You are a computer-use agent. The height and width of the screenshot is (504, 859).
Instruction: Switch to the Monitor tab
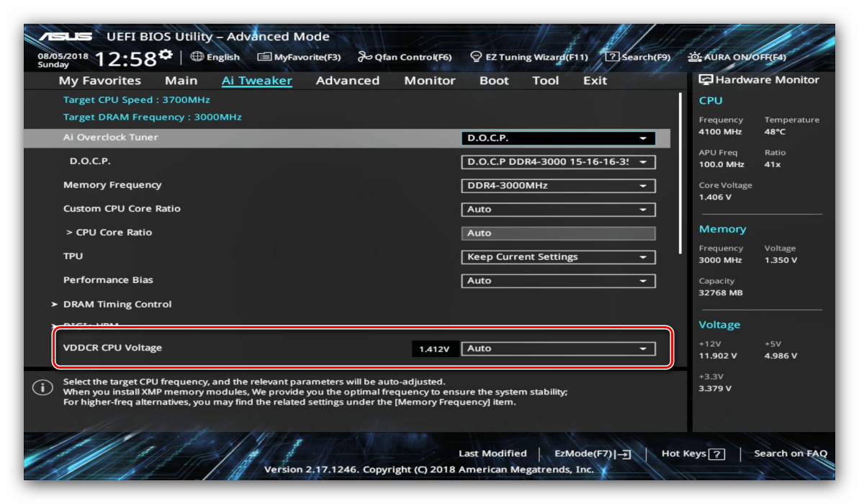(x=429, y=81)
